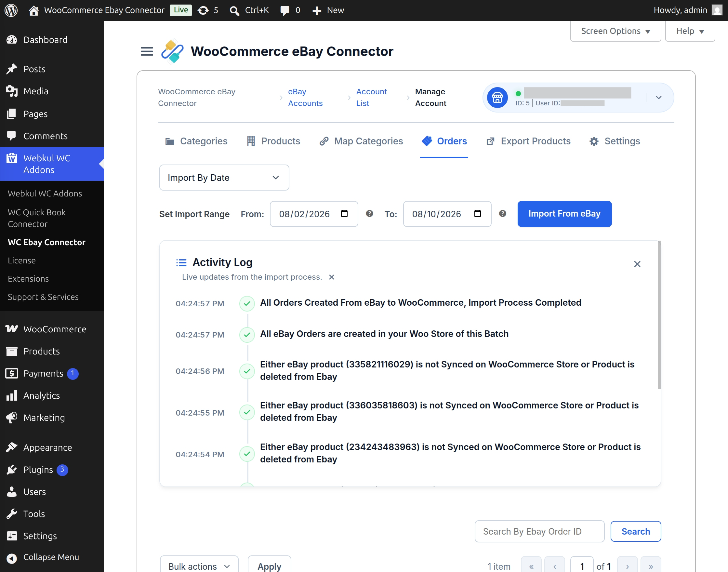Expand the Help dropdown
This screenshot has height=572, width=728.
click(x=690, y=31)
